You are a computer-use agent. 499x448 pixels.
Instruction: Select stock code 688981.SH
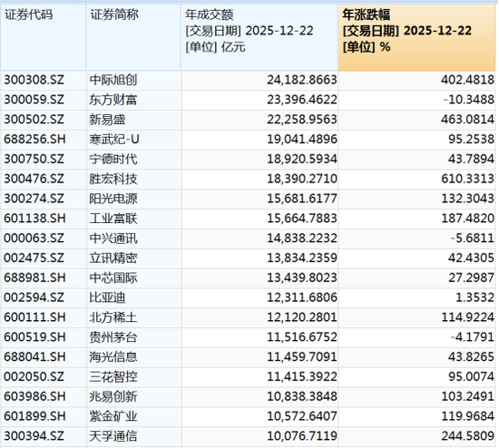click(34, 278)
